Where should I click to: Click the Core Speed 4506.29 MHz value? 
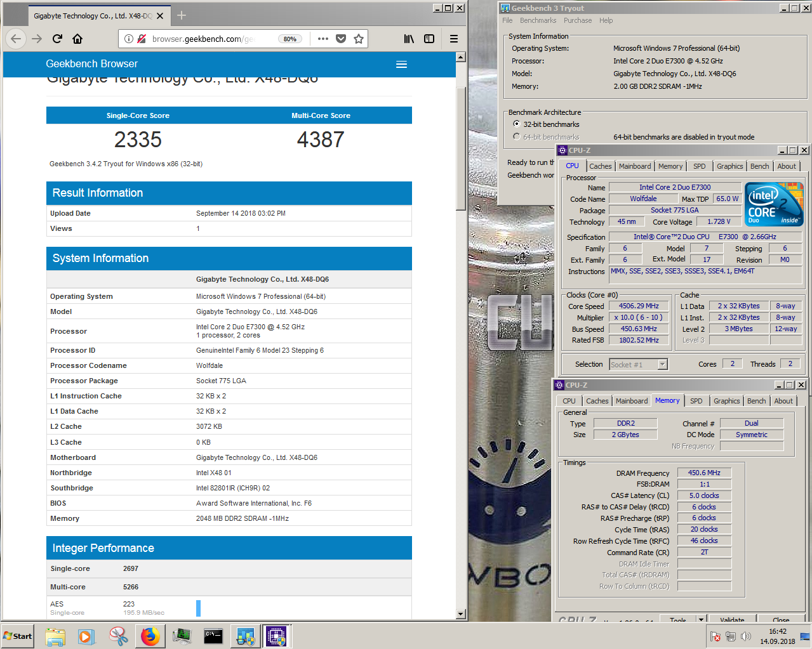[x=639, y=306]
